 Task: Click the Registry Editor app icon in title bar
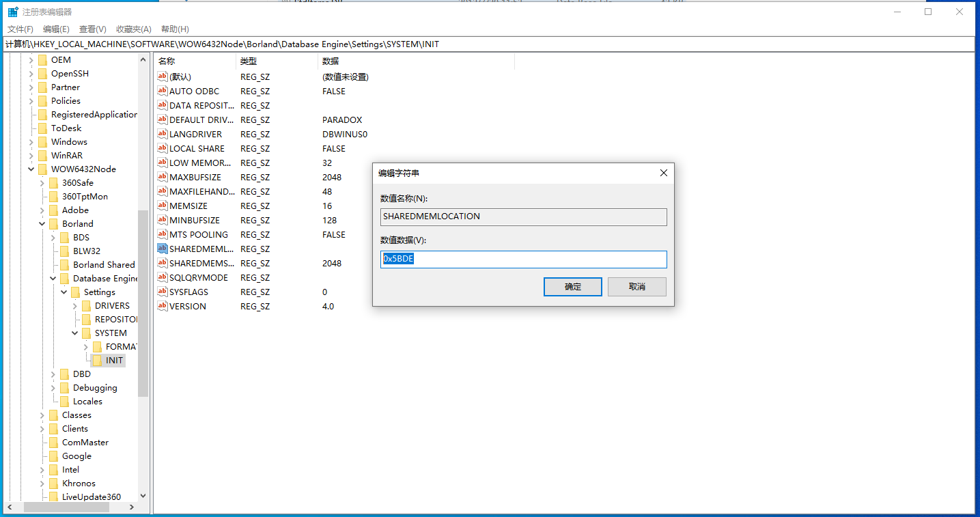pos(13,12)
